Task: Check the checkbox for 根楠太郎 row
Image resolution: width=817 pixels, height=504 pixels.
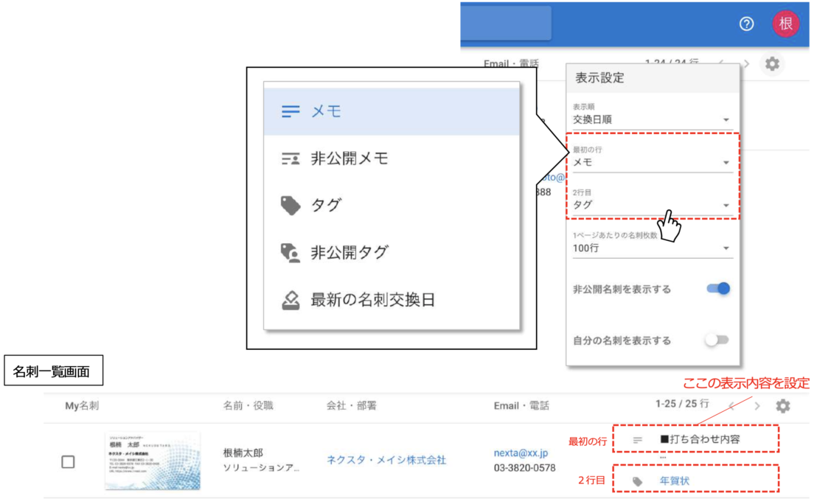Action: coord(68,461)
